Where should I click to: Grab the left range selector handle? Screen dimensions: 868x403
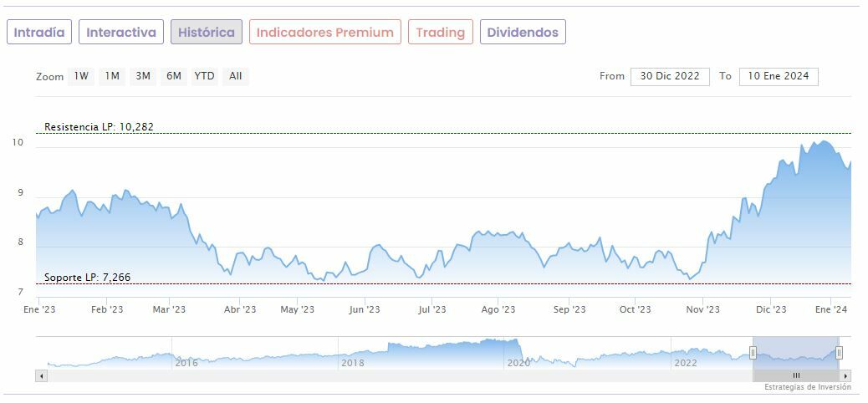(x=753, y=352)
